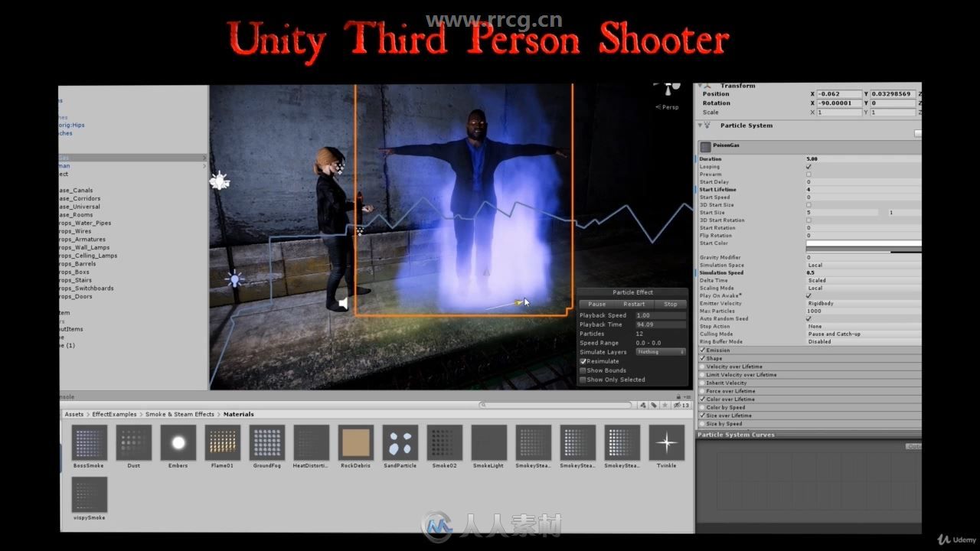Select the wispySmoke material asset
The image size is (980, 551).
[90, 495]
